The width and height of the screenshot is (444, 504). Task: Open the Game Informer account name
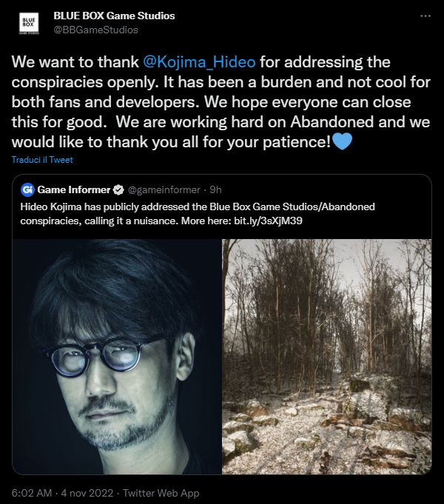tap(73, 189)
